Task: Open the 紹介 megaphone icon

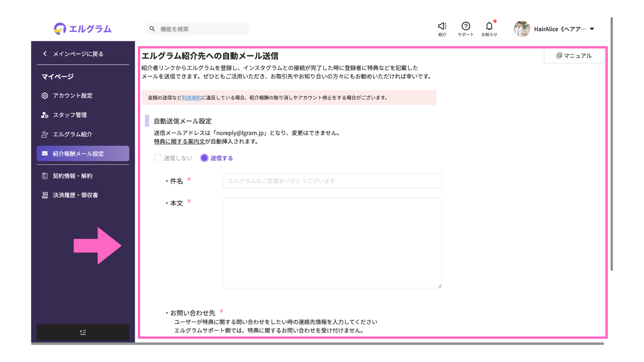Action: tap(442, 29)
